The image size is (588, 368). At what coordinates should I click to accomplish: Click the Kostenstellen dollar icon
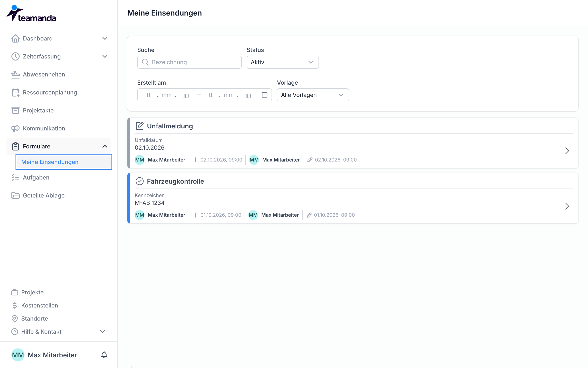(14, 305)
